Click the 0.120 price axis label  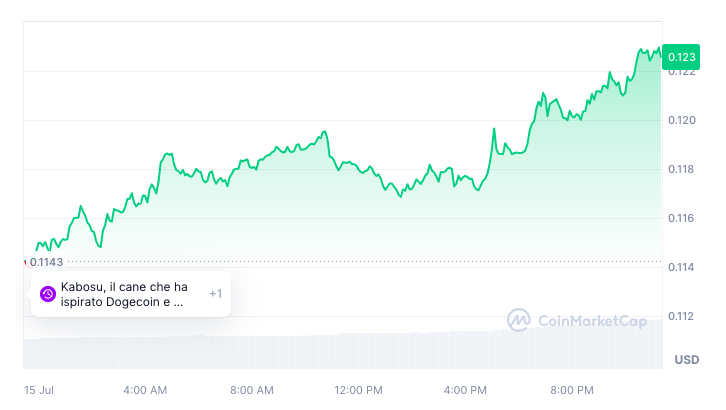coord(681,121)
